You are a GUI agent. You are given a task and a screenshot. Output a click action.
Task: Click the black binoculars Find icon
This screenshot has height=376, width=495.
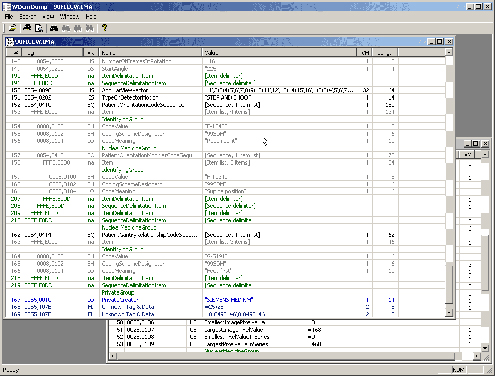pos(54,28)
